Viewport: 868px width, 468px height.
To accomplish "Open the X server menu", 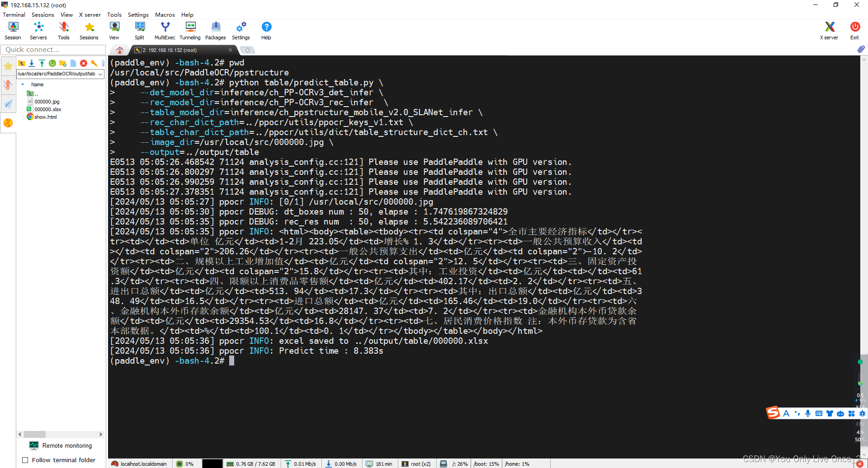I will click(90, 14).
